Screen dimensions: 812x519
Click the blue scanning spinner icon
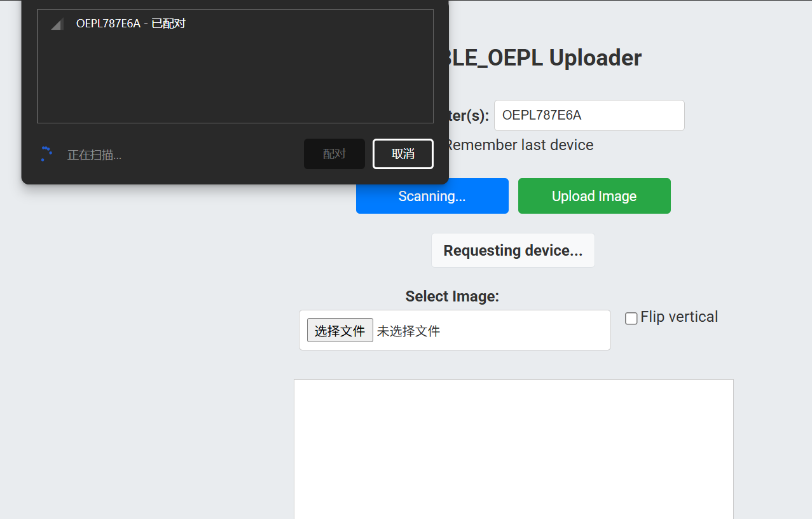[46, 154]
